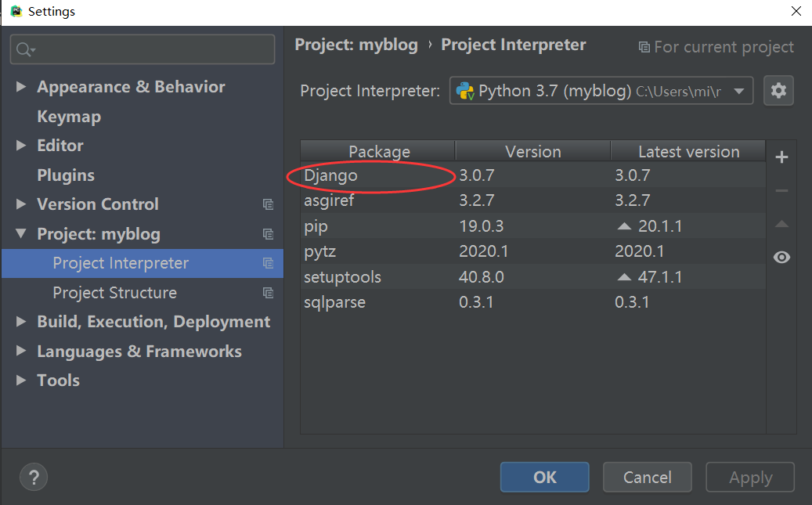The image size is (812, 505).
Task: Expand the Build, Execution, Deployment section
Action: tap(21, 322)
